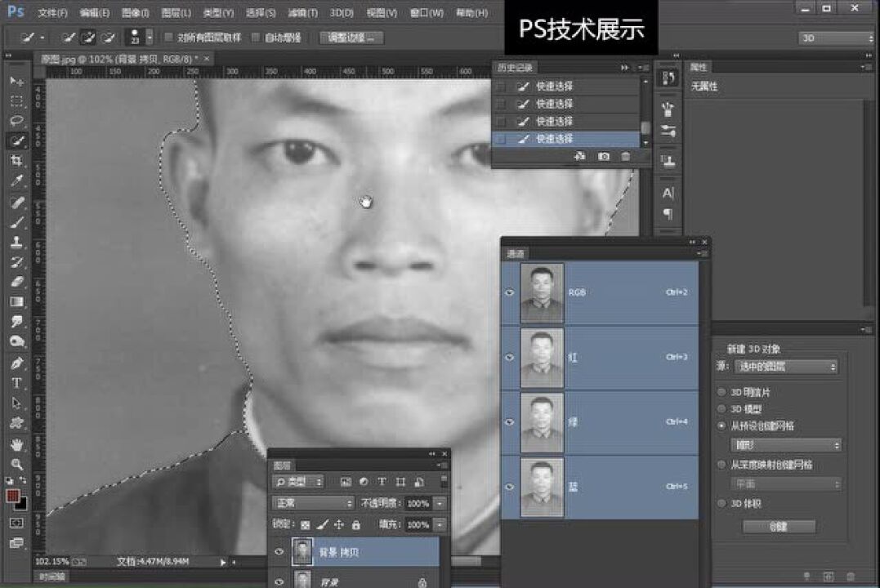Hide the Background copy layer
Image resolution: width=880 pixels, height=588 pixels.
tap(279, 552)
